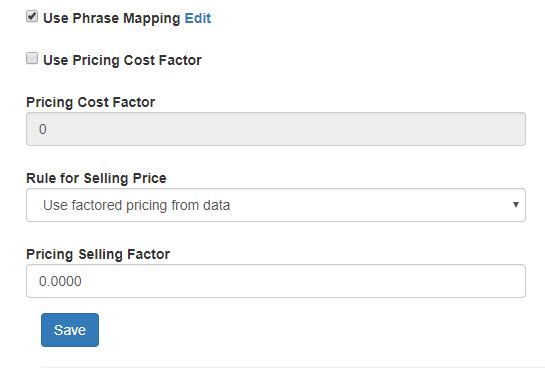
Task: Click the 'Rule for Selling Price' label
Action: click(96, 178)
